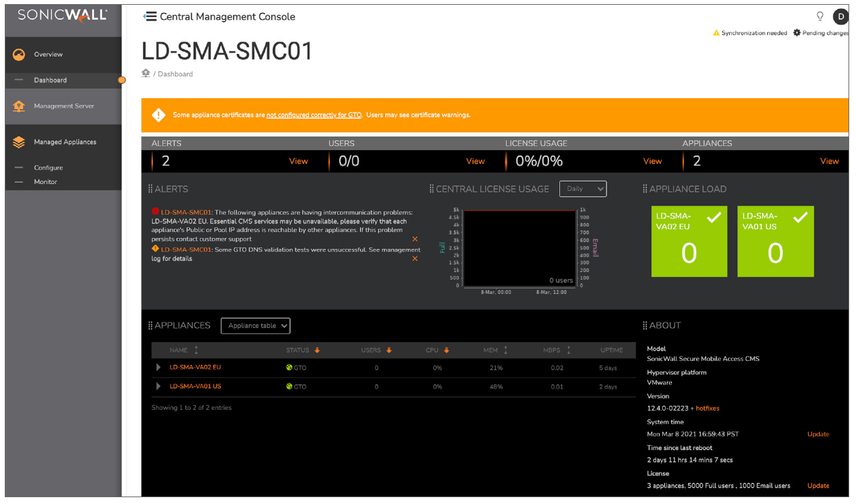Expand the LD-SMA-VA01 US row
This screenshot has width=856, height=504.
pyautogui.click(x=158, y=387)
